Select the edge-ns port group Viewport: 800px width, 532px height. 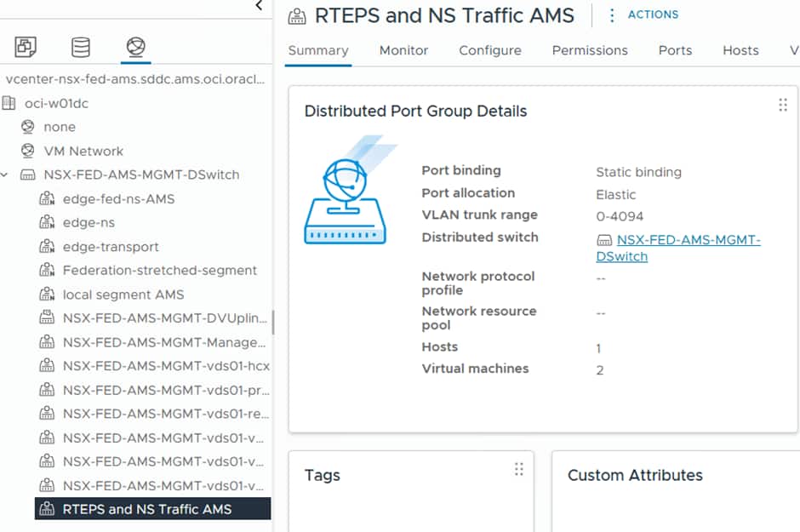pyautogui.click(x=89, y=223)
